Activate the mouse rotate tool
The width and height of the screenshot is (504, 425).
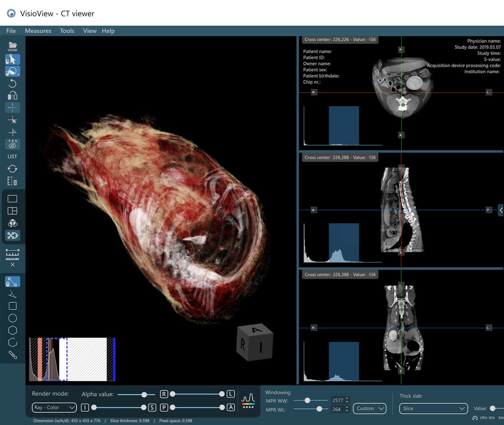pos(13,71)
